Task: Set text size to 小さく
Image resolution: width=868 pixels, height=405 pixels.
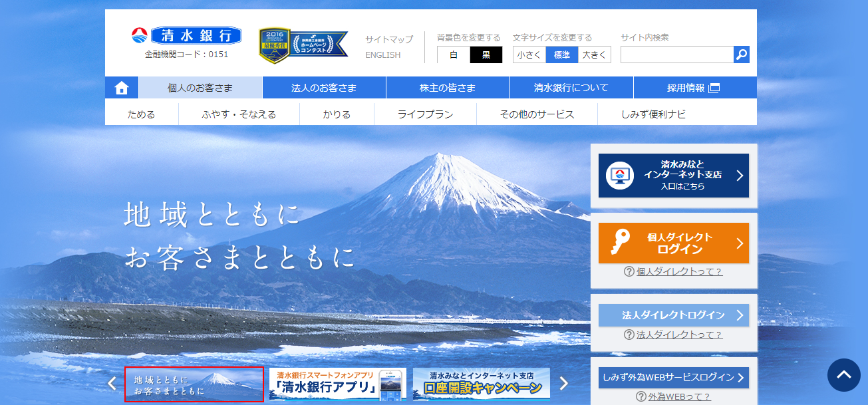Action: [x=529, y=55]
